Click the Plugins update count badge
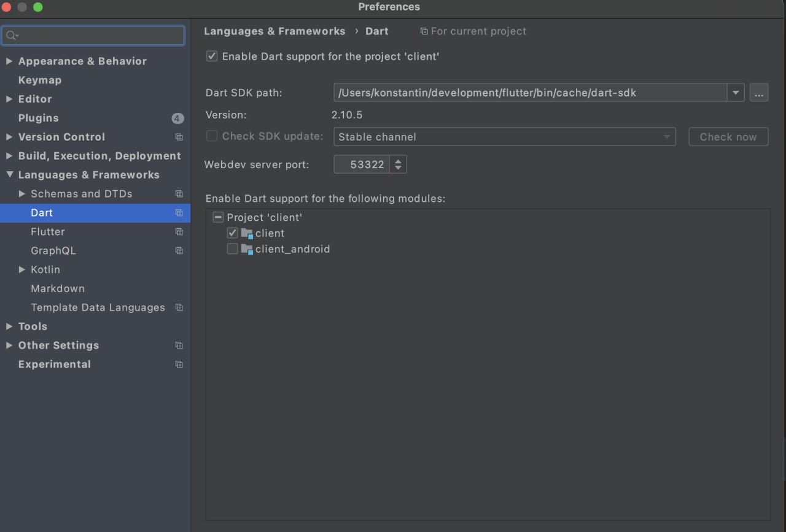The width and height of the screenshot is (786, 532). click(177, 118)
